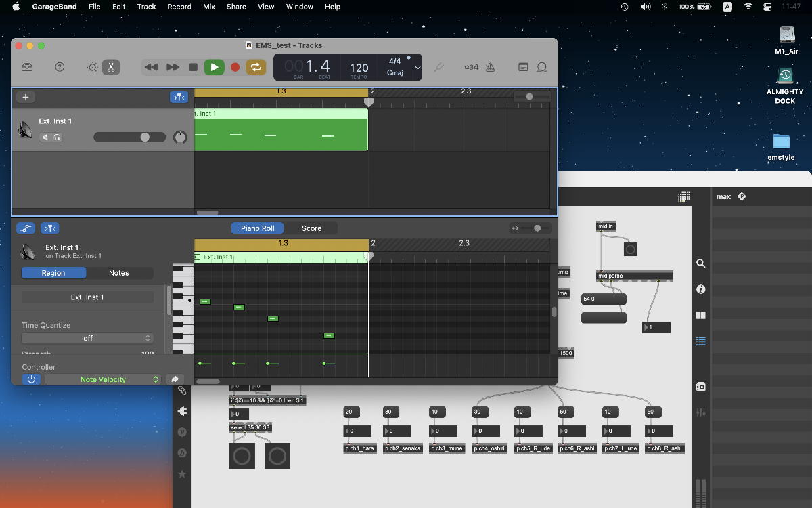Open the Note Pad icon
The height and width of the screenshot is (508, 812).
(523, 67)
